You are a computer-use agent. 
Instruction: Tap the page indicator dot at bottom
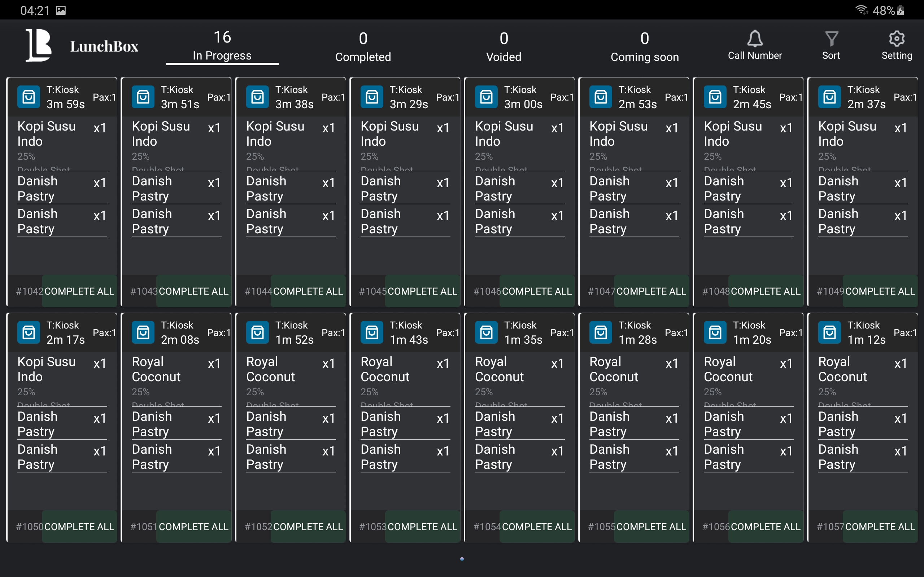click(x=462, y=559)
